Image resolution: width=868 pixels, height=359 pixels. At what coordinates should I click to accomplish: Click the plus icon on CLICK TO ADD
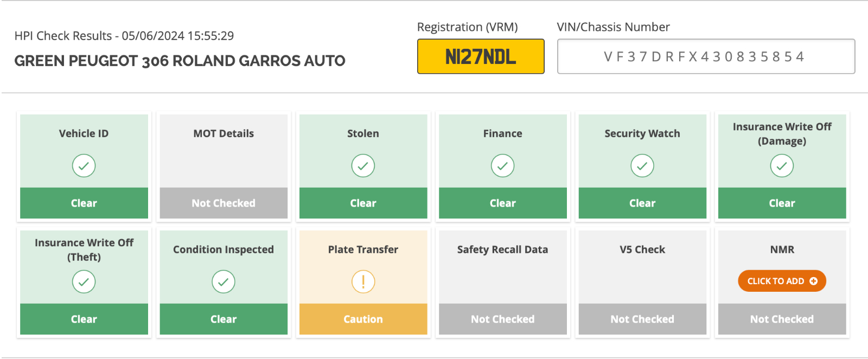point(813,281)
